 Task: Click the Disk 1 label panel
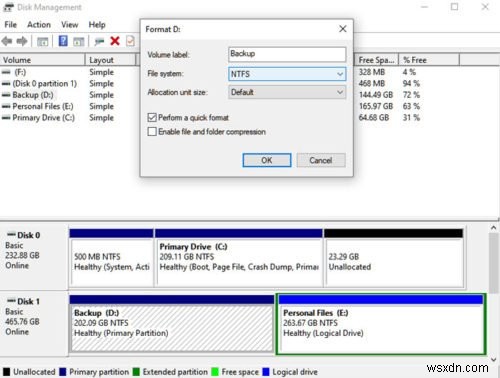[34, 323]
